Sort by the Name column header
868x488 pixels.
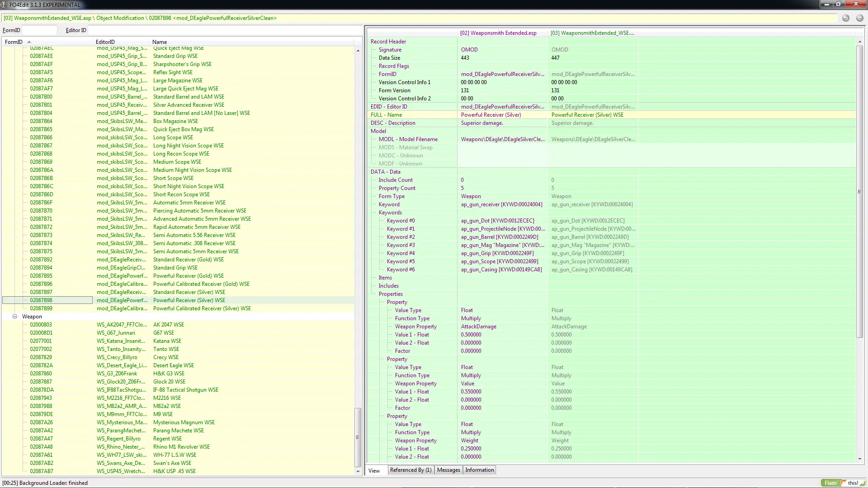[x=252, y=42]
